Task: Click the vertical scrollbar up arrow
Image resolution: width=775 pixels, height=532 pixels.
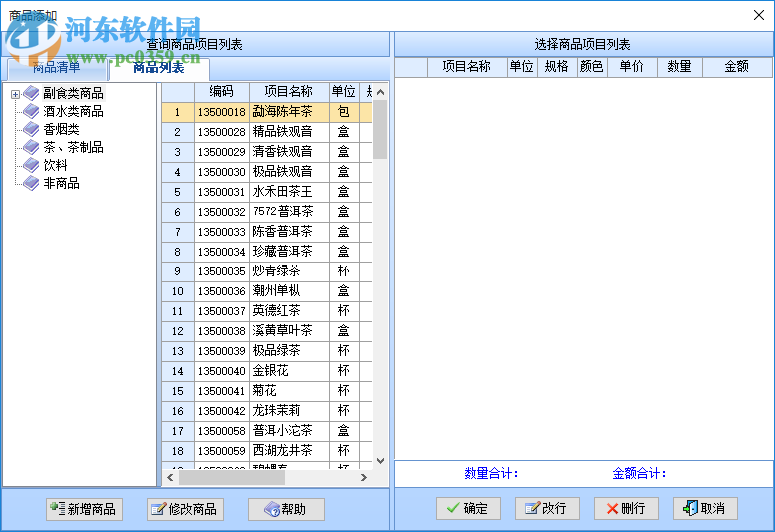Action: (381, 92)
